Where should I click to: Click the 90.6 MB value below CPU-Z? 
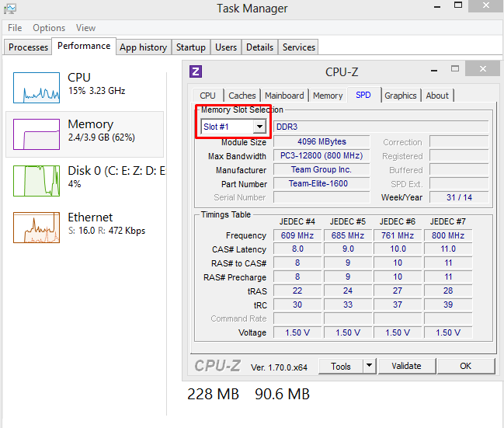[x=282, y=395]
